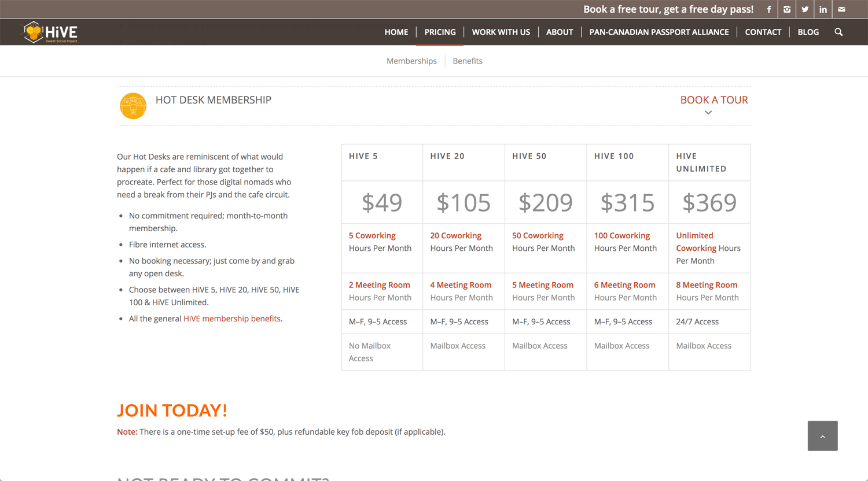
Task: Click the Join Today! heading
Action: 172,410
